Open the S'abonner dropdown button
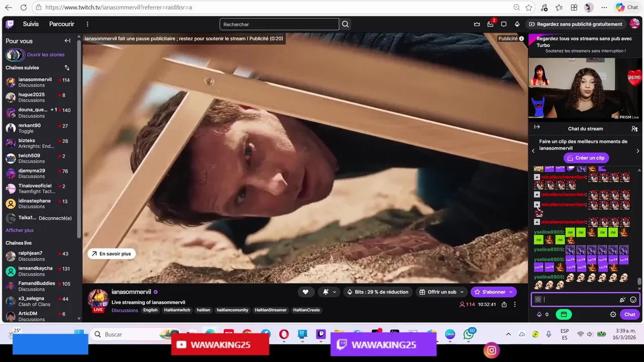The width and height of the screenshot is (644, 362). pos(494,292)
